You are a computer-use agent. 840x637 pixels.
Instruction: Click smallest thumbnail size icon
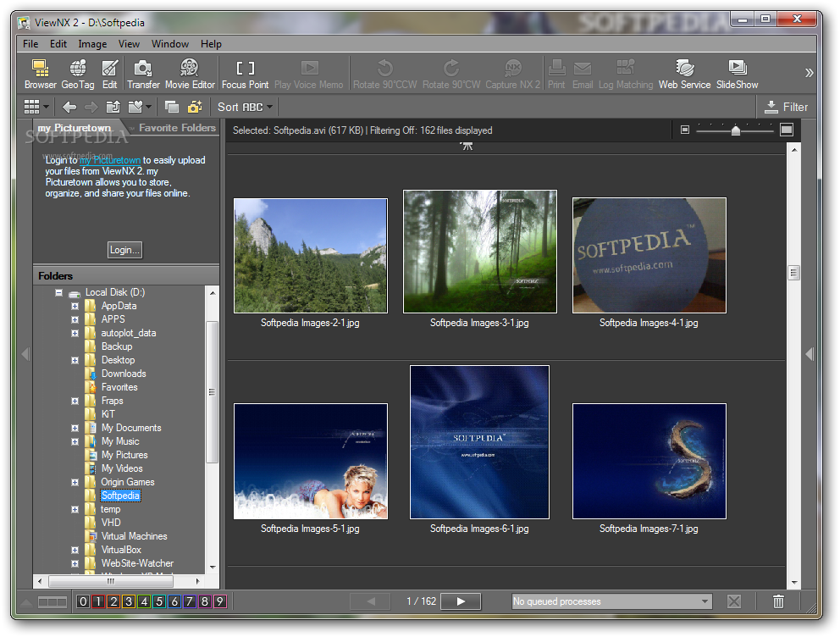point(685,130)
